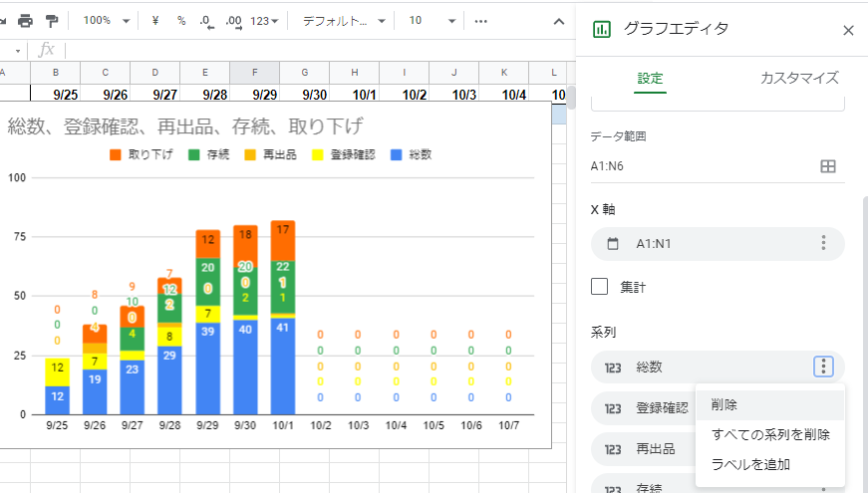Collapse the toolbar with the up chevron
The image size is (868, 493).
click(x=559, y=22)
